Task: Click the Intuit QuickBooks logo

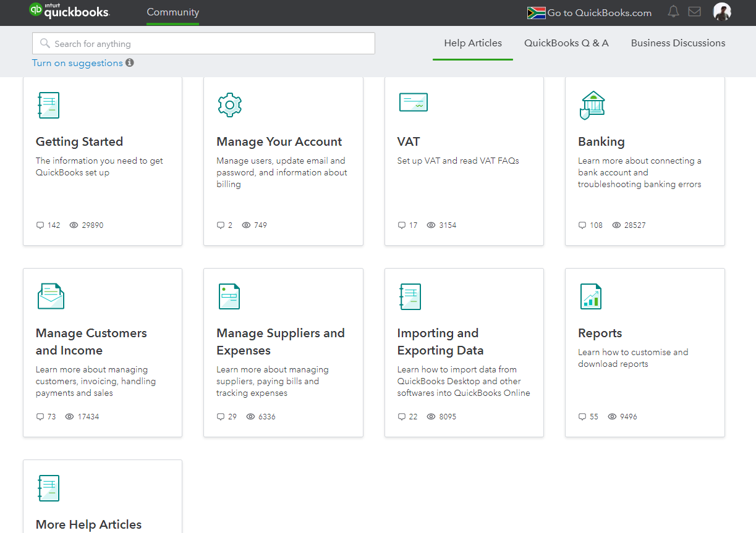Action: (69, 12)
